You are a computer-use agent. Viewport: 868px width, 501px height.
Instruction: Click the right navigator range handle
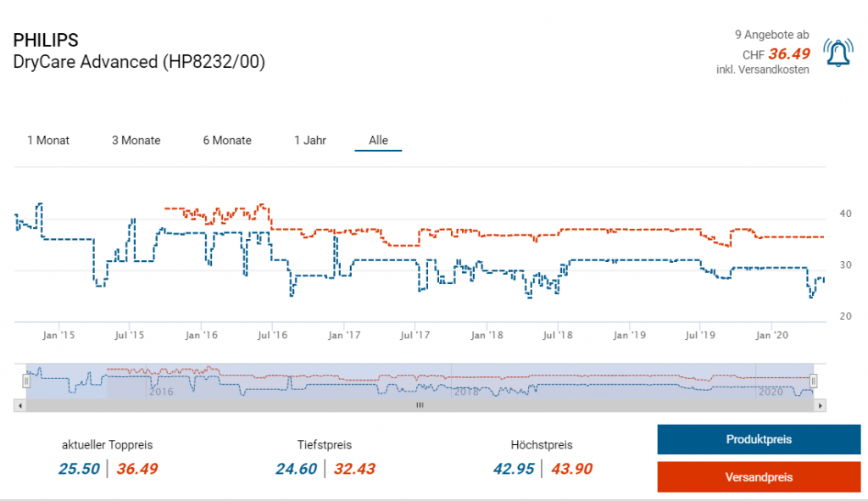point(813,381)
